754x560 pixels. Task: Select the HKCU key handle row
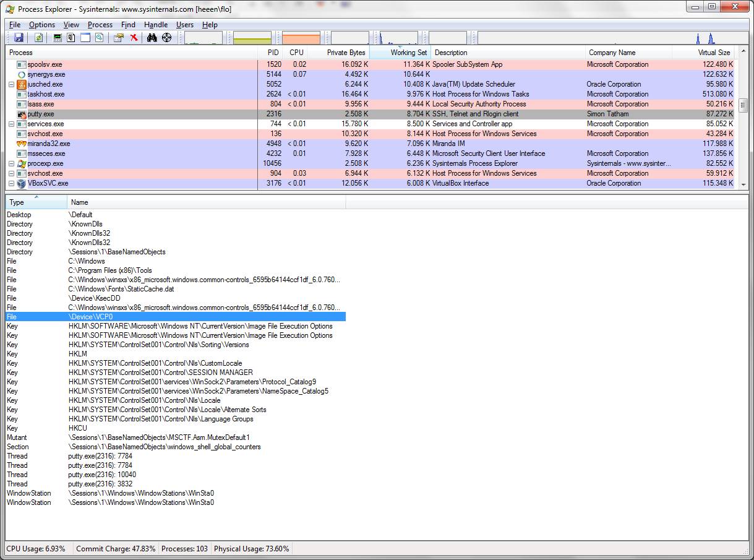coord(176,428)
